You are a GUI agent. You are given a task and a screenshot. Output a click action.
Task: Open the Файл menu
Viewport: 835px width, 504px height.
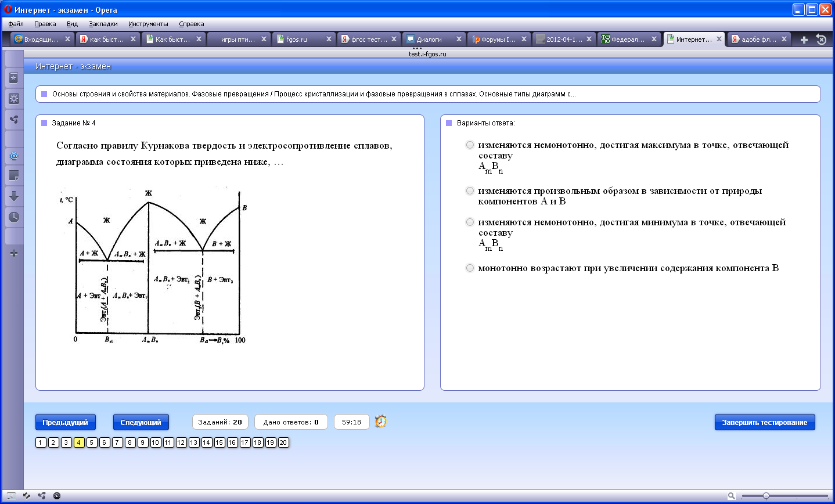click(16, 24)
